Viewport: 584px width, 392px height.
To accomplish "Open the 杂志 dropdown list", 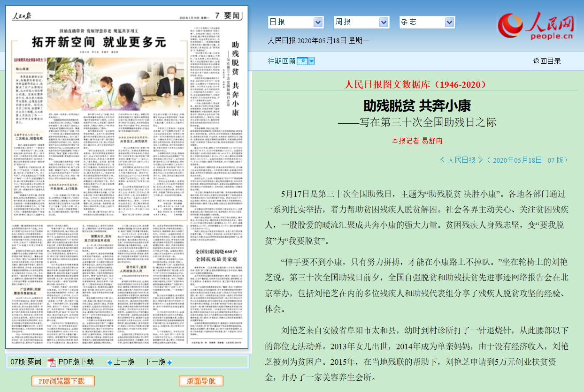I will click(449, 22).
